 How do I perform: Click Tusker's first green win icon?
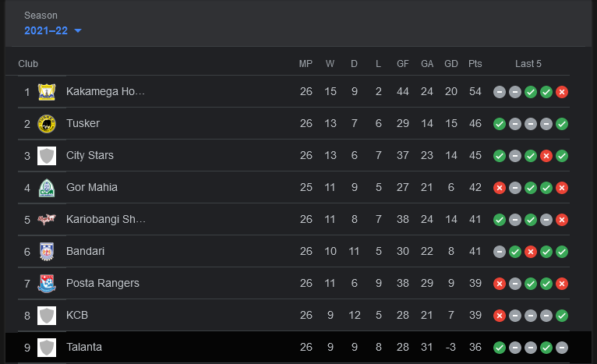[x=500, y=124]
